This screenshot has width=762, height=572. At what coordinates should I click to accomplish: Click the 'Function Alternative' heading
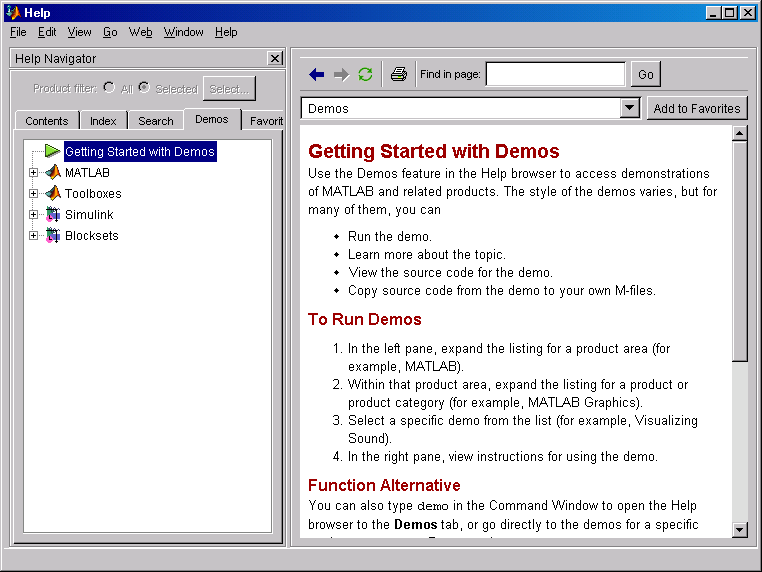tap(384, 485)
